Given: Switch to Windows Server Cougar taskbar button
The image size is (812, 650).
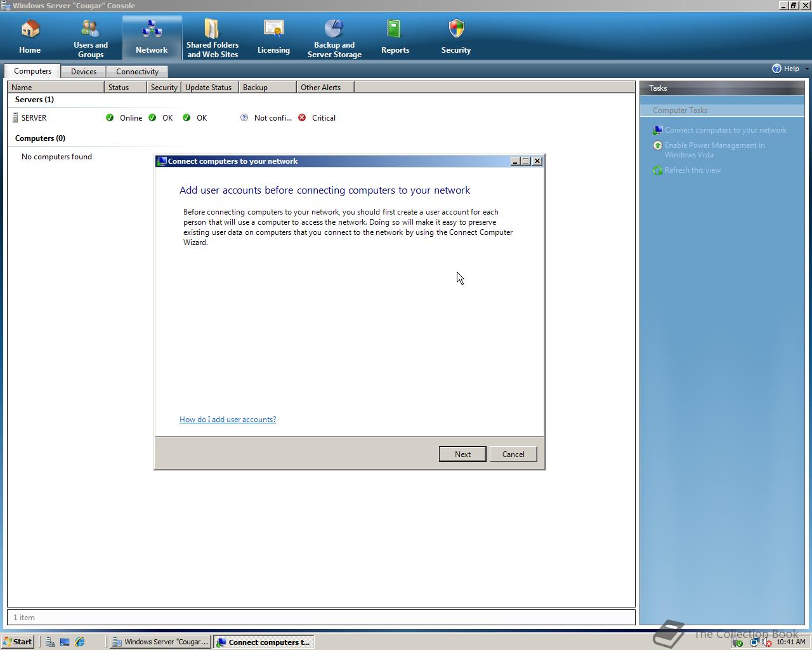Looking at the screenshot, I should point(160,642).
